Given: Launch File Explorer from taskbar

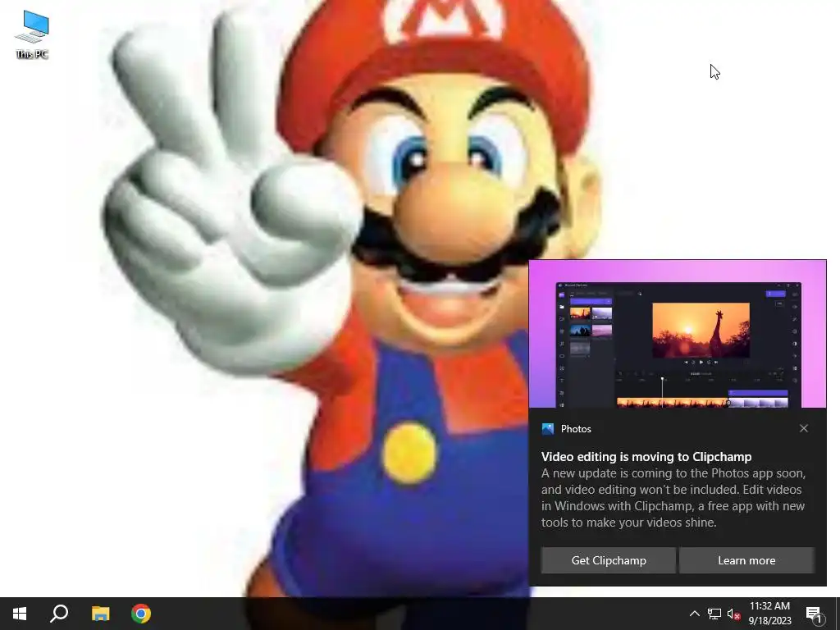Looking at the screenshot, I should coord(100,614).
